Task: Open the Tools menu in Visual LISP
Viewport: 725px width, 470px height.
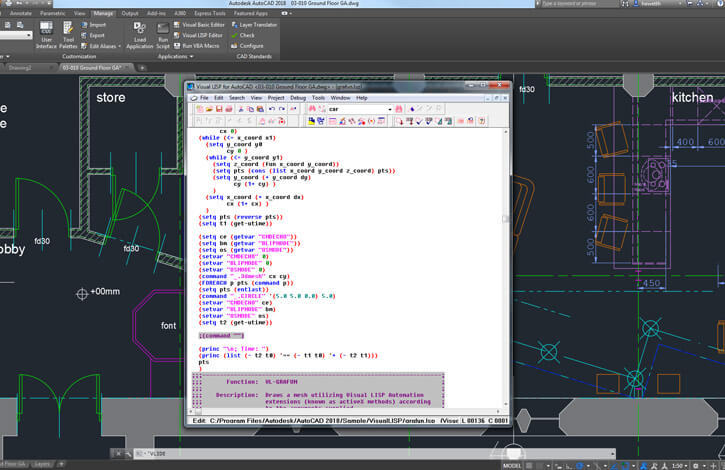Action: point(318,98)
